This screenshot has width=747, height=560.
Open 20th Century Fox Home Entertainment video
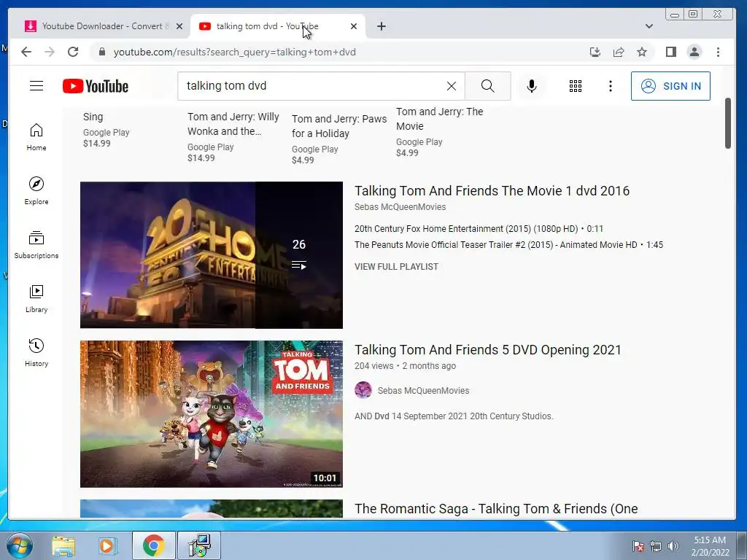pyautogui.click(x=479, y=228)
